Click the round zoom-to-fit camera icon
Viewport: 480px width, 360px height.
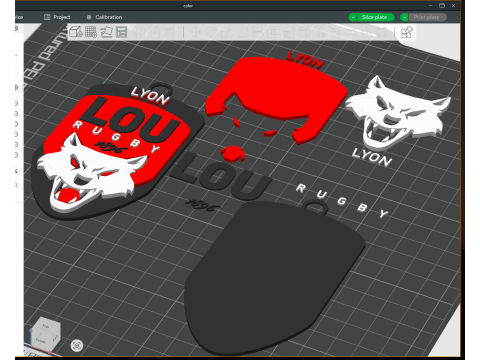tap(77, 345)
